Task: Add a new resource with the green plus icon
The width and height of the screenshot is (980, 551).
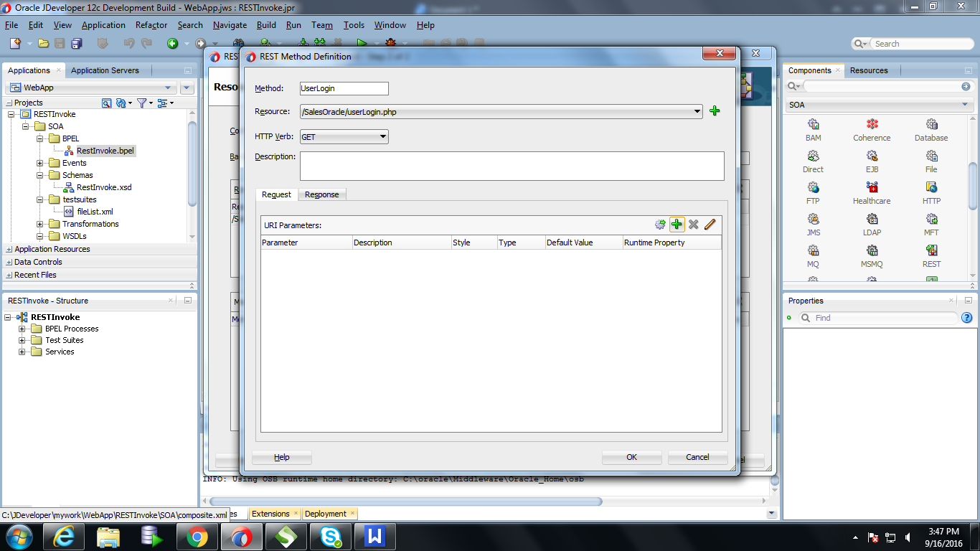Action: click(715, 111)
